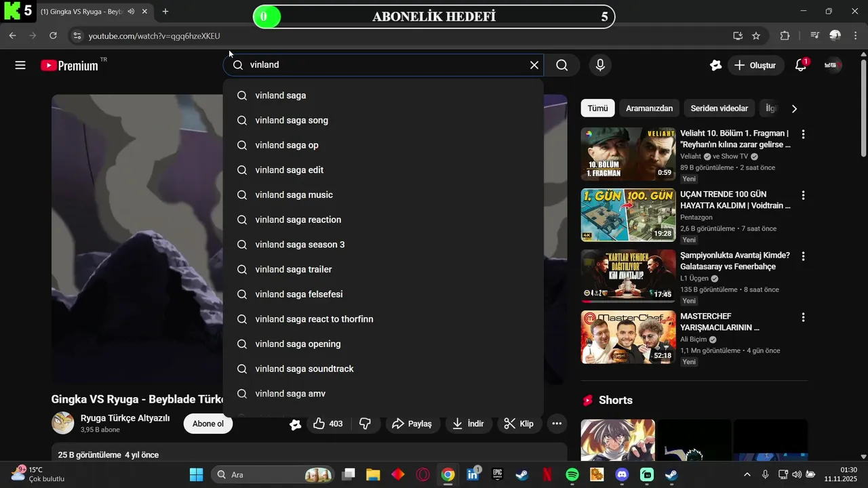Viewport: 868px width, 488px height.
Task: Choose the suggestion 'vinland saga react to thorfinn'
Action: click(x=383, y=319)
